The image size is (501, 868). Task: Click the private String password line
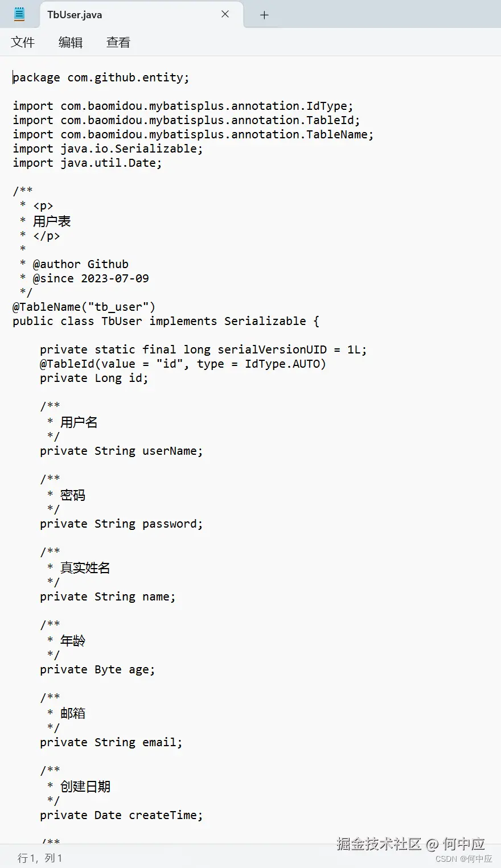point(121,524)
